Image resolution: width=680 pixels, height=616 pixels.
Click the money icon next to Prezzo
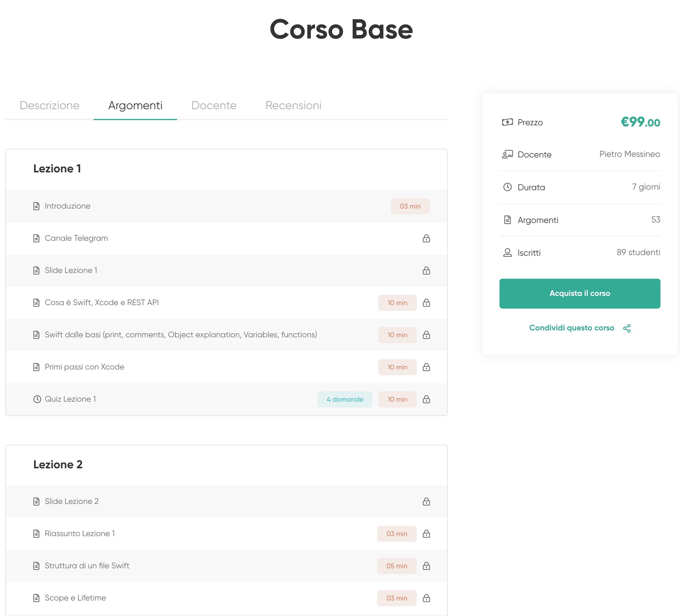click(507, 122)
